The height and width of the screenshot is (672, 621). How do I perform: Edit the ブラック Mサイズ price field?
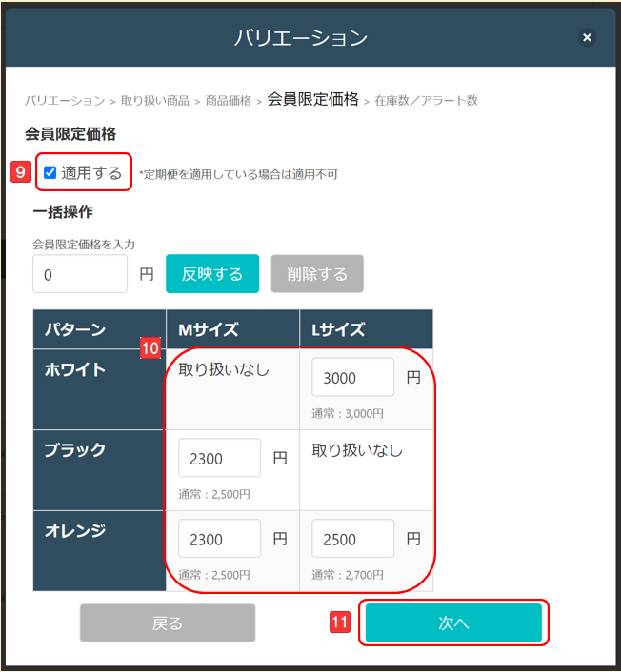(220, 458)
